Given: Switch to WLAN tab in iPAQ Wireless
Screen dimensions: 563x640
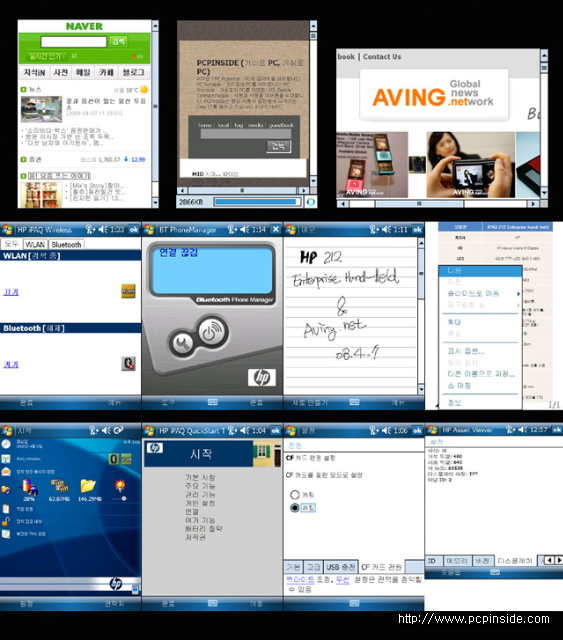Looking at the screenshot, I should click(35, 244).
